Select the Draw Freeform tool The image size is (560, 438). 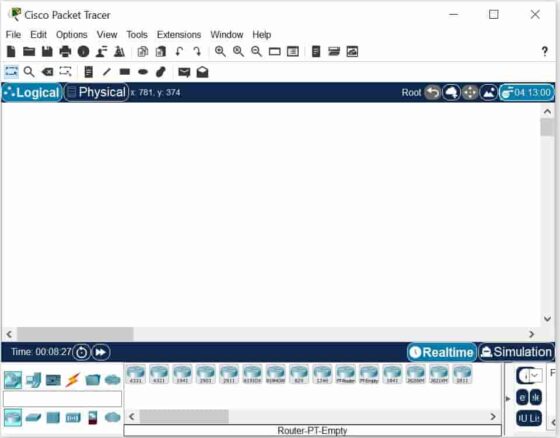(161, 72)
